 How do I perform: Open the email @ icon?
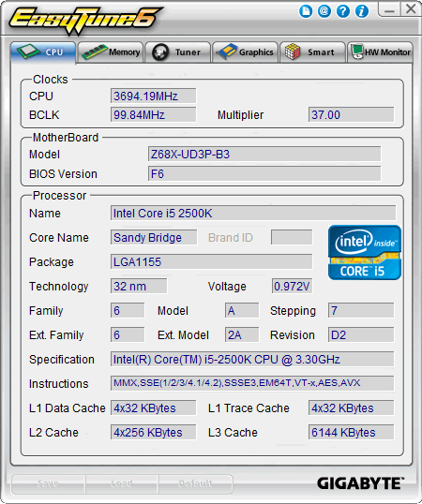point(324,11)
